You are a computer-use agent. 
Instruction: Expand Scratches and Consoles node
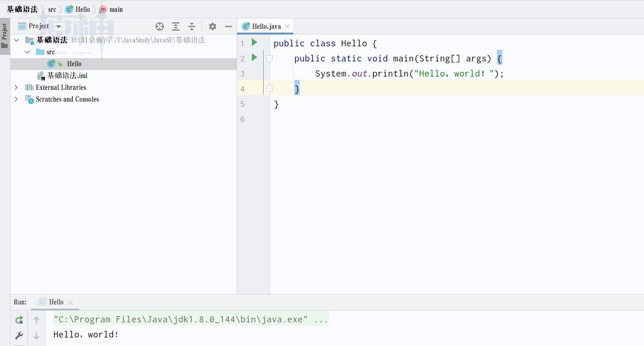pos(16,99)
